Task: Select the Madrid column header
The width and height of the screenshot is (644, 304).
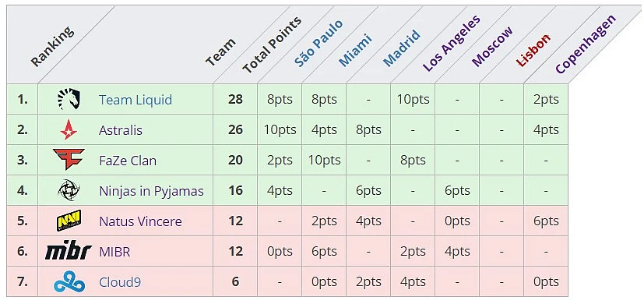Action: (x=402, y=48)
